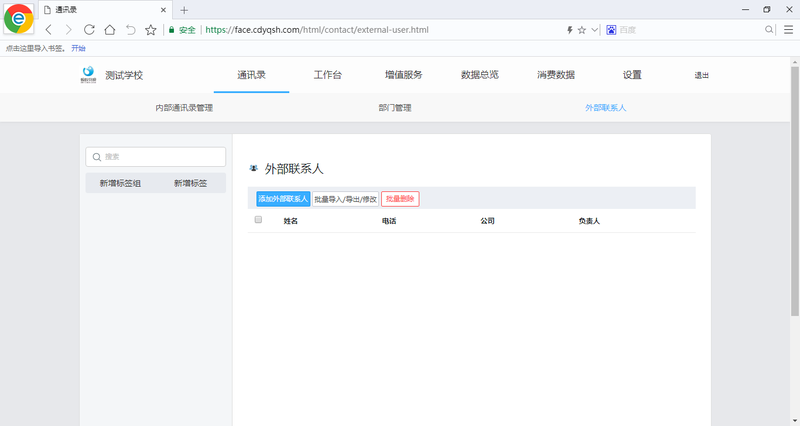The width and height of the screenshot is (800, 426).
Task: Open a new browser tab with plus icon
Action: tap(184, 10)
